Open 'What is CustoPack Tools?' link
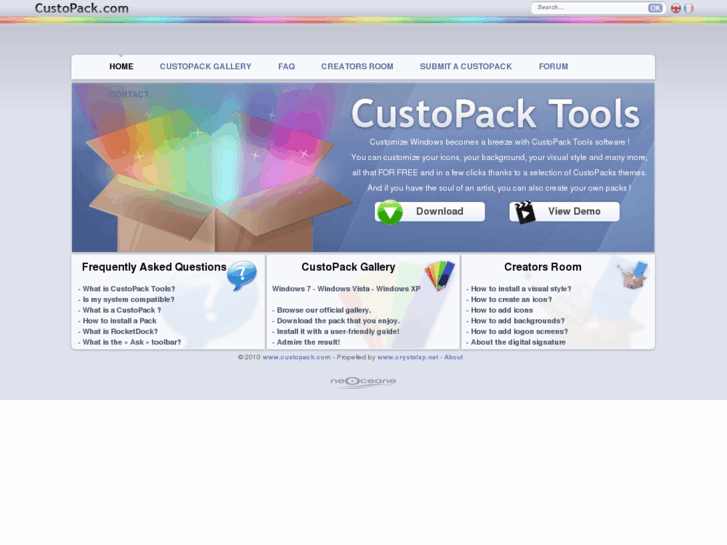The width and height of the screenshot is (727, 545). coord(129,289)
